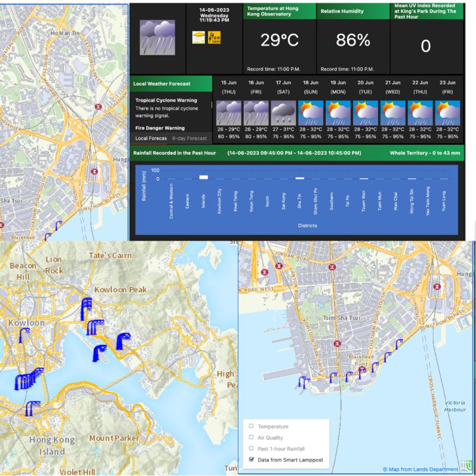Uncheck Data from Smart Lamppost
The width and height of the screenshot is (476, 476).
tap(251, 459)
